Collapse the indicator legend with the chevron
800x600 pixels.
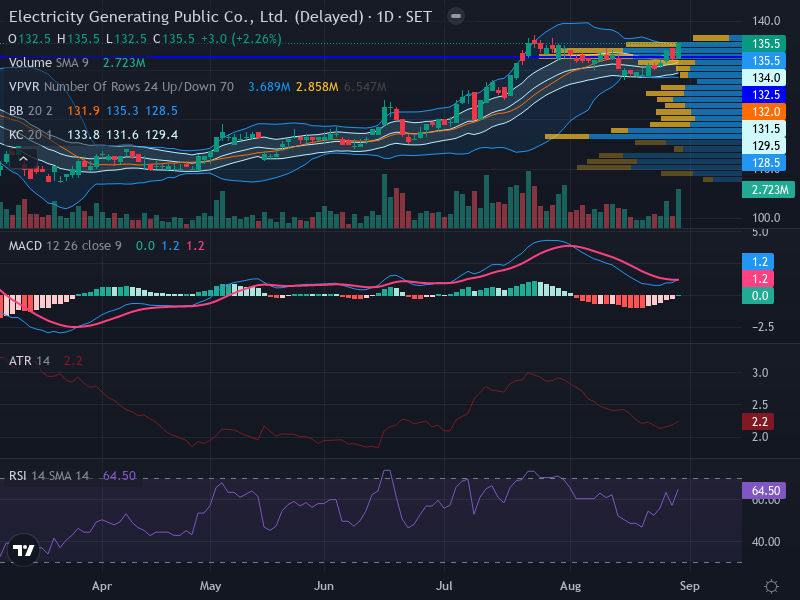click(x=23, y=159)
